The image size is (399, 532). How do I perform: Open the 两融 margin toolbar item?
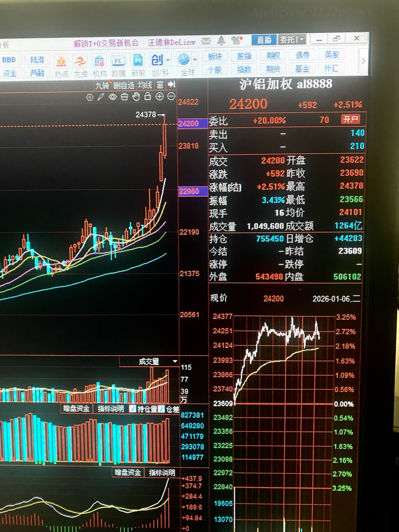(x=37, y=73)
